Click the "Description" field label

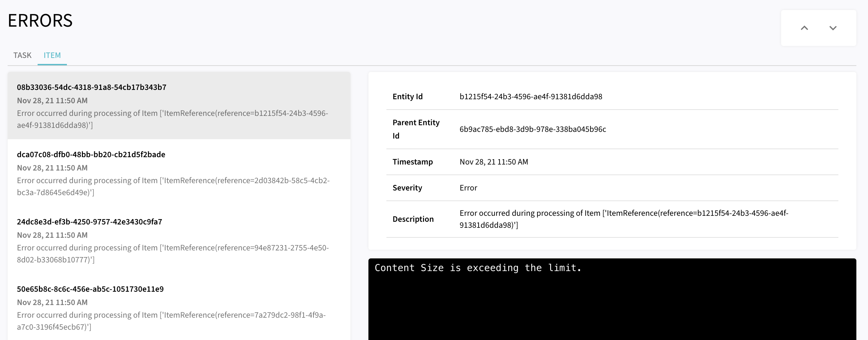[413, 219]
